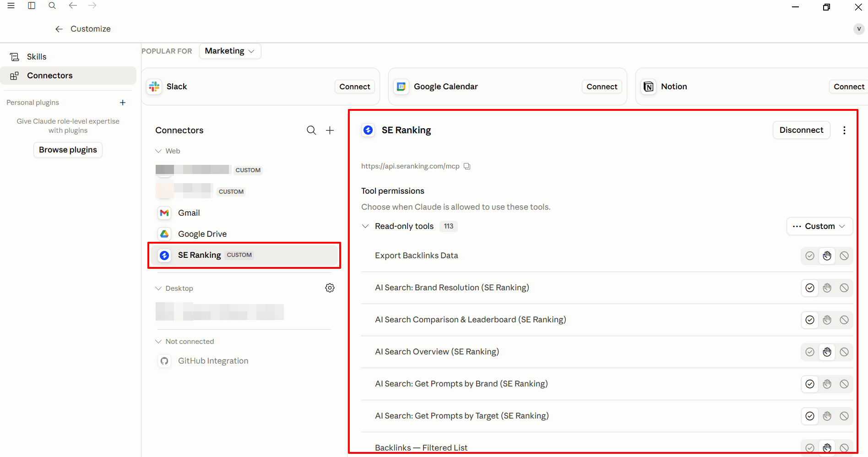868x457 pixels.
Task: Open Desktop connectors settings gear
Action: (330, 288)
